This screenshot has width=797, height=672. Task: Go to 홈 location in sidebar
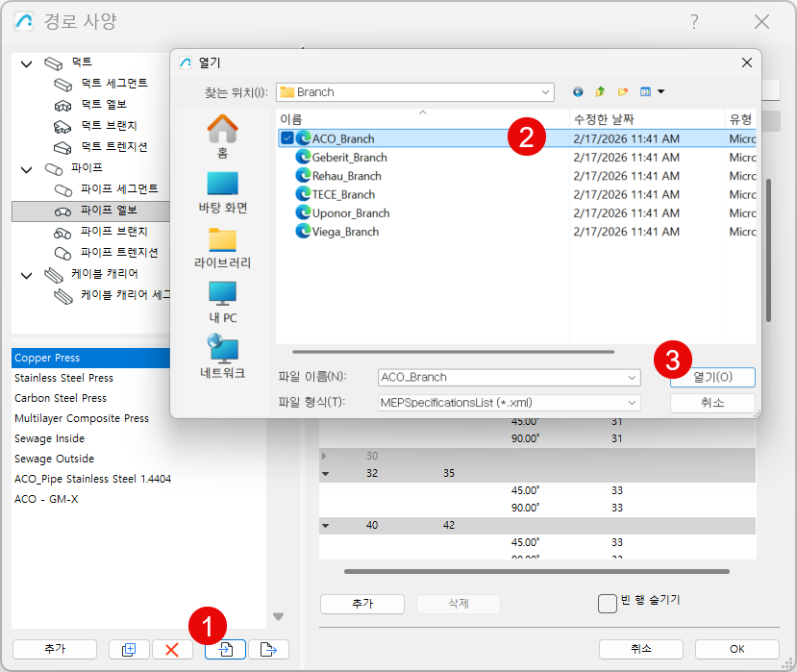click(223, 137)
